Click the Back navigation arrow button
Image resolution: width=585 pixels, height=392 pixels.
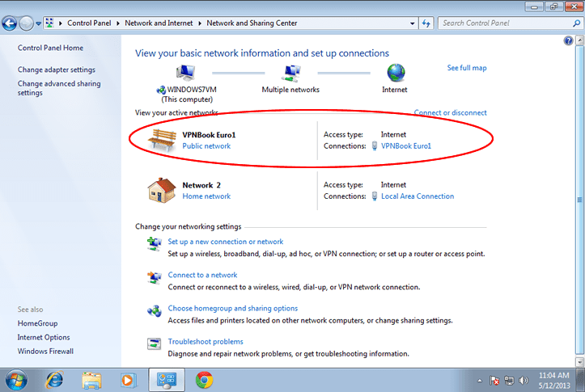tap(10, 23)
